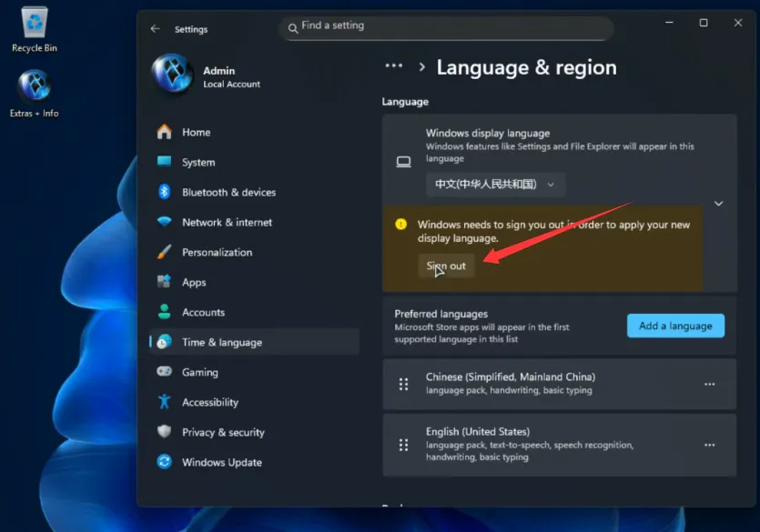The width and height of the screenshot is (760, 532).
Task: Click drag handle icon for English (United States)
Action: click(403, 445)
